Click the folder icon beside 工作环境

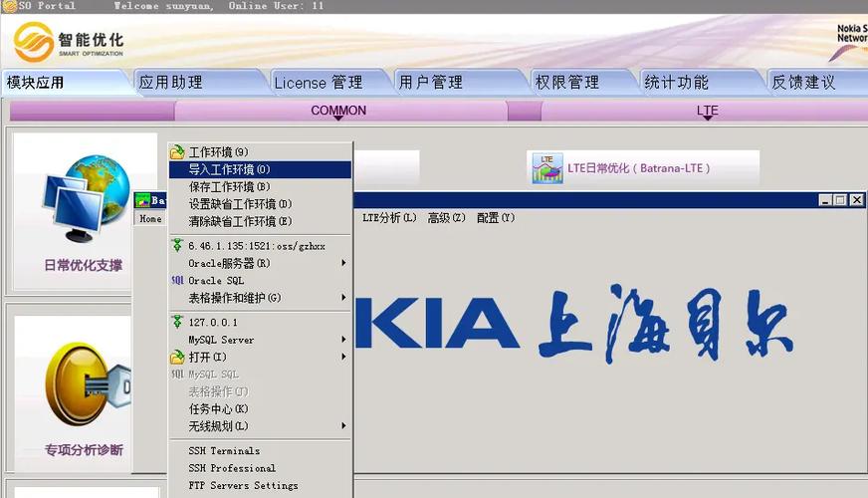click(x=177, y=151)
